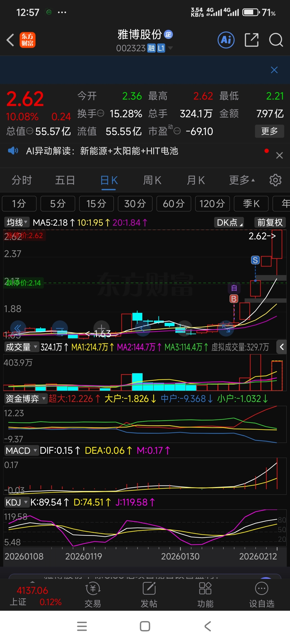290x644 pixels.
Task: Toggle the DK点 indicator
Action: pyautogui.click(x=229, y=222)
